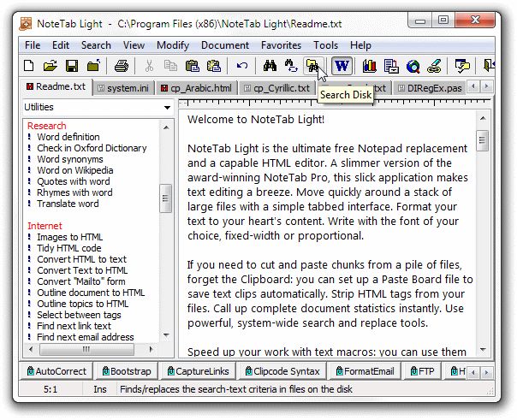Screen dimensions: 517x420
Task: Run the Word on Wikipedia clip
Action: (x=74, y=170)
